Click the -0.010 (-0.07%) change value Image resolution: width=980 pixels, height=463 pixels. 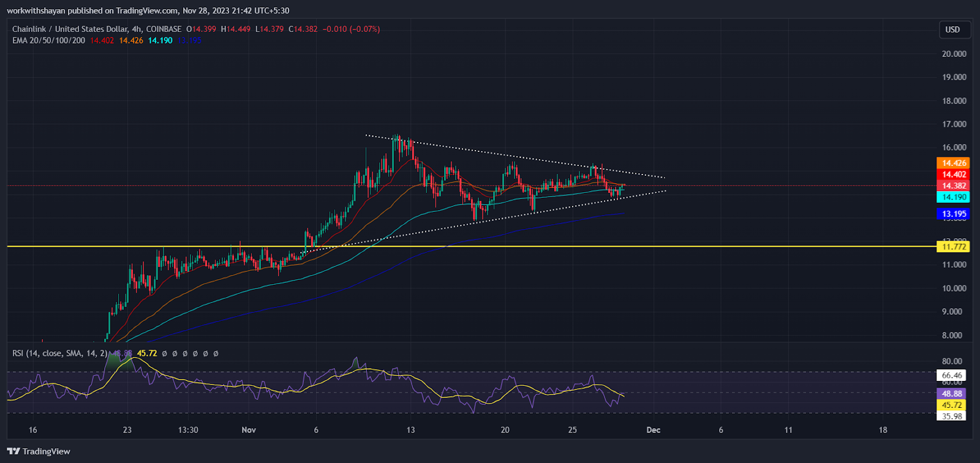[x=352, y=29]
